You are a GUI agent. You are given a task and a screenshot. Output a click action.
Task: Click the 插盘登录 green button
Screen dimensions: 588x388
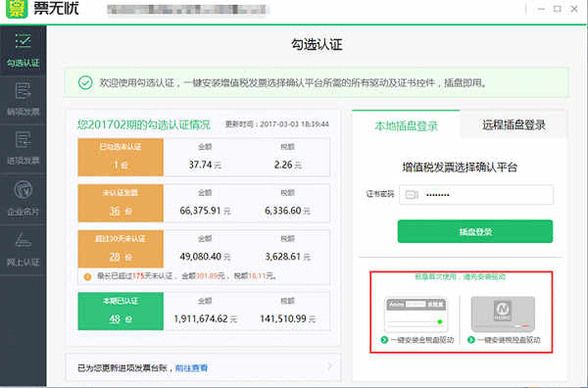click(x=475, y=231)
